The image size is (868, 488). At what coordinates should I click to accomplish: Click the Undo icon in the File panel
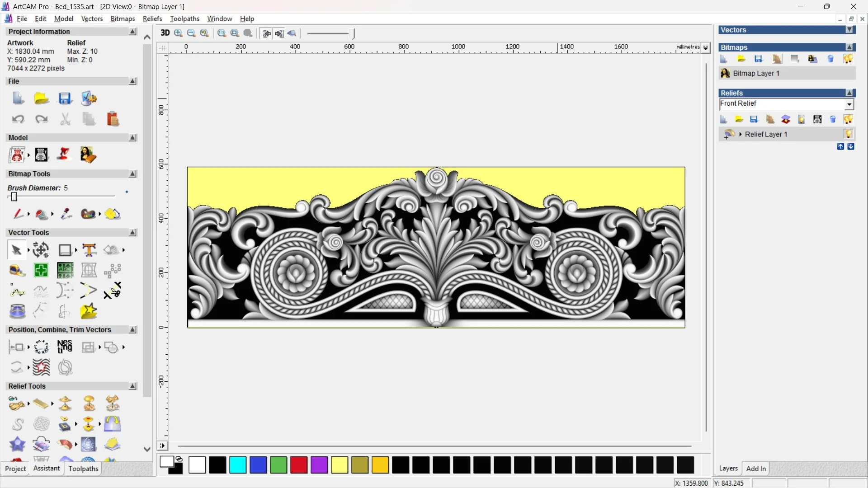[18, 119]
